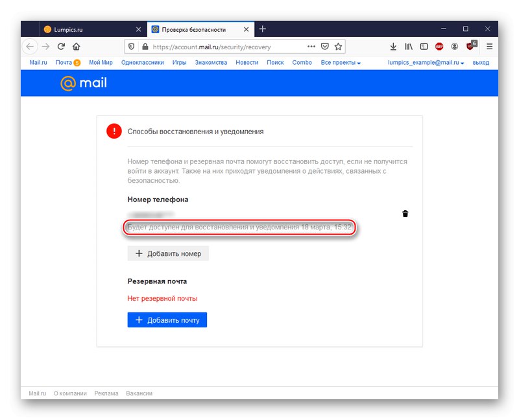Go to Firefox home page icon
This screenshot has width=519, height=420.
pyautogui.click(x=77, y=47)
